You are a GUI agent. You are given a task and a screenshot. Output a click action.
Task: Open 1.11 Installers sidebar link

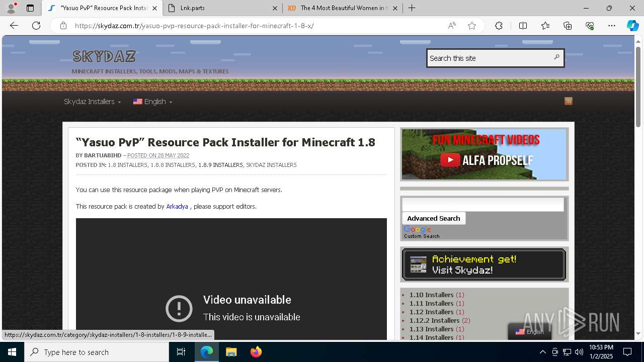pyautogui.click(x=431, y=303)
